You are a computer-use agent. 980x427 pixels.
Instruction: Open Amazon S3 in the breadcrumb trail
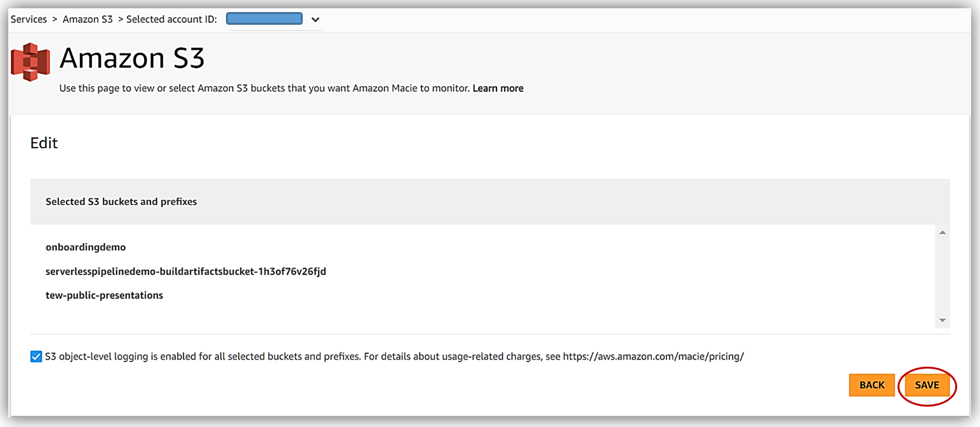[x=88, y=19]
